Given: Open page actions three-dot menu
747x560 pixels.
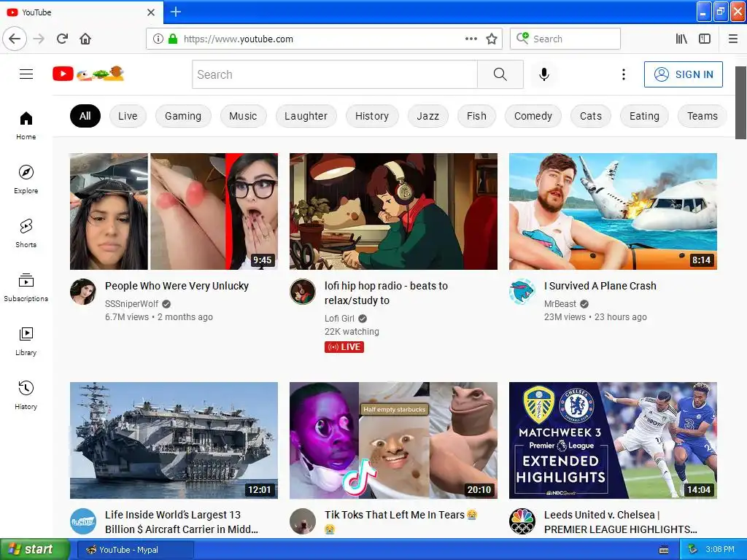Looking at the screenshot, I should [x=471, y=39].
